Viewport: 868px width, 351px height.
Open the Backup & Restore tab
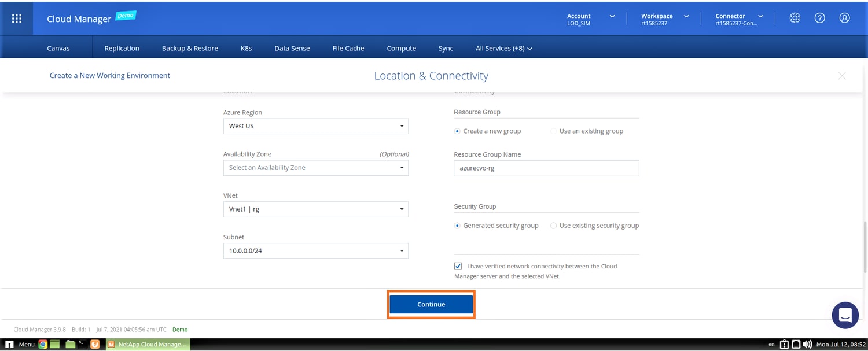pos(190,49)
